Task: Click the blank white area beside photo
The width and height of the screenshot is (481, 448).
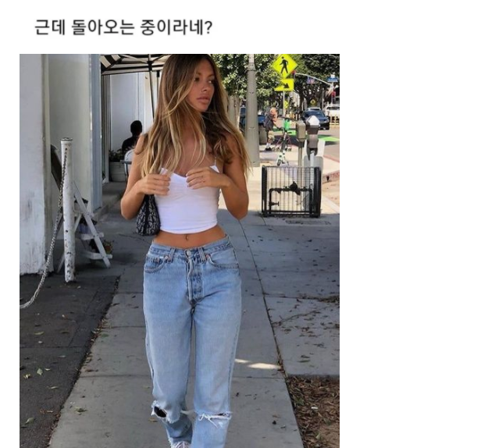Action: (x=409, y=245)
